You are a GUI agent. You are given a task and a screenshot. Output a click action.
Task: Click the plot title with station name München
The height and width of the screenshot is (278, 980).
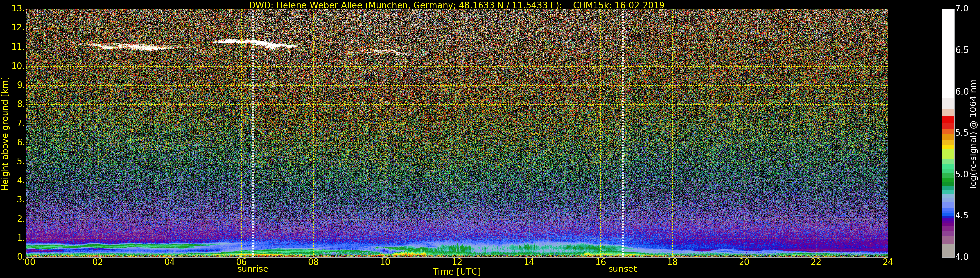(x=456, y=5)
